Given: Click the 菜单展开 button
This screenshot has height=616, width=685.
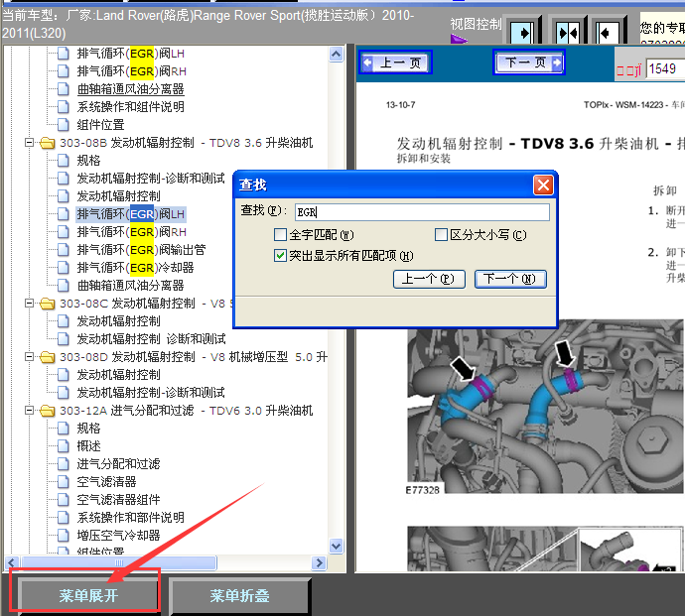Looking at the screenshot, I should pos(88,595).
